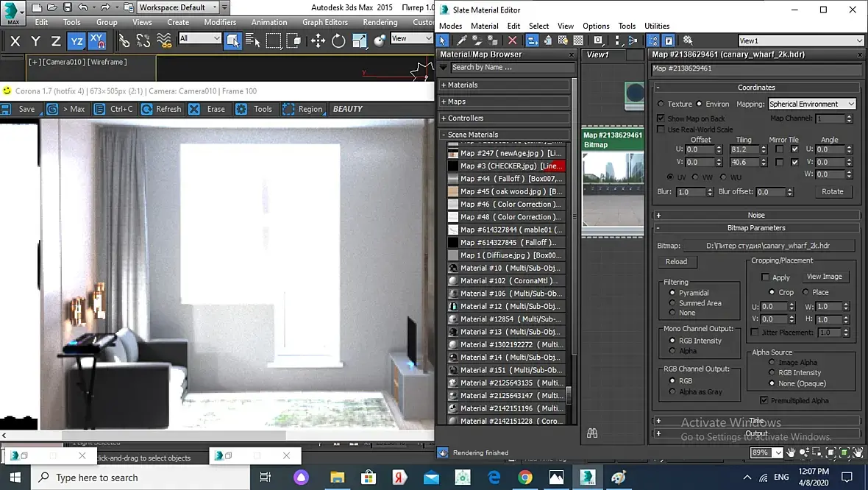Screen dimensions: 868x490
Task: Click the Rotate button in Coordinates
Action: point(832,191)
